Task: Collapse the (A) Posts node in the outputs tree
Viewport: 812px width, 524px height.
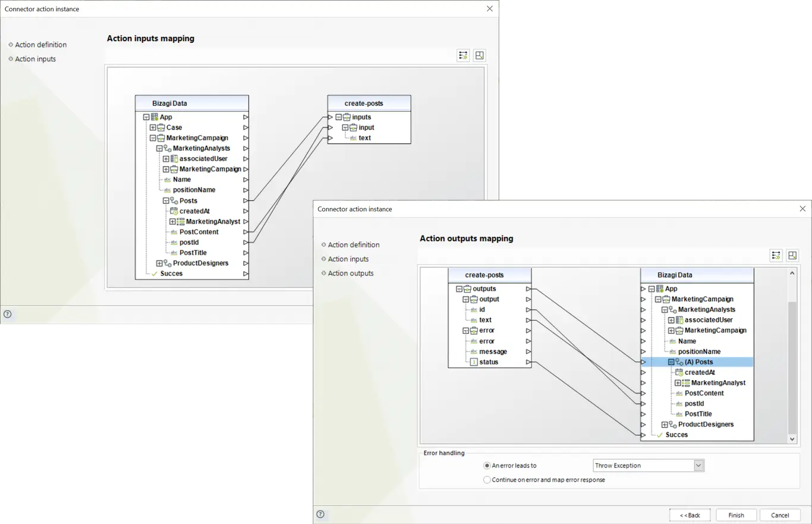Action: pyautogui.click(x=671, y=362)
